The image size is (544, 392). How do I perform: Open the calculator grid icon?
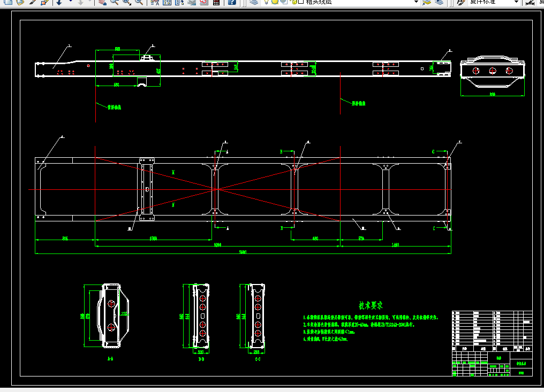pos(216,2)
